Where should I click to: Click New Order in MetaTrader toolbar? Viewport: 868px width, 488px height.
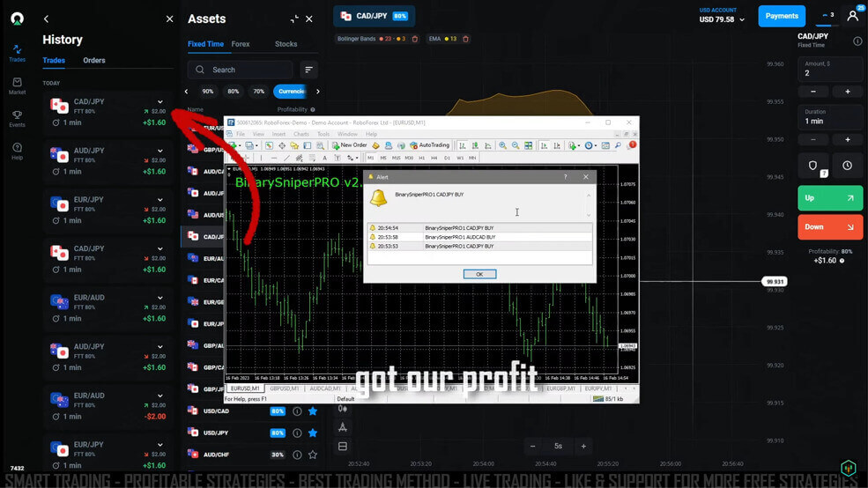pos(349,145)
